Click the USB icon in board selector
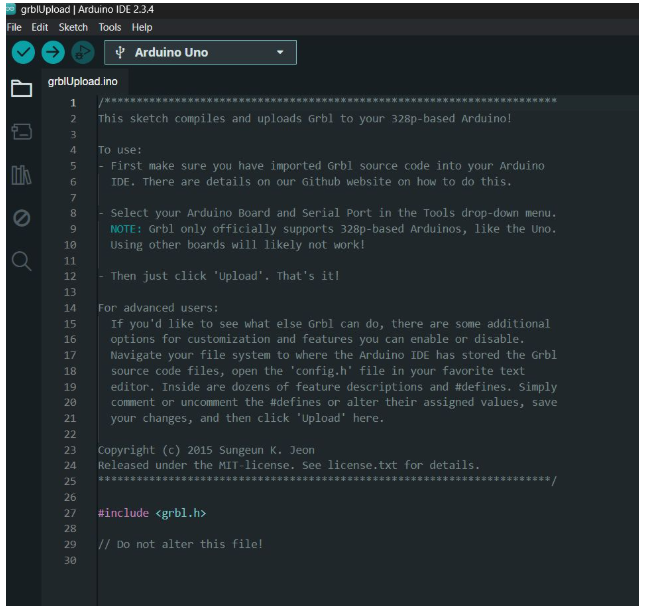 click(x=120, y=52)
